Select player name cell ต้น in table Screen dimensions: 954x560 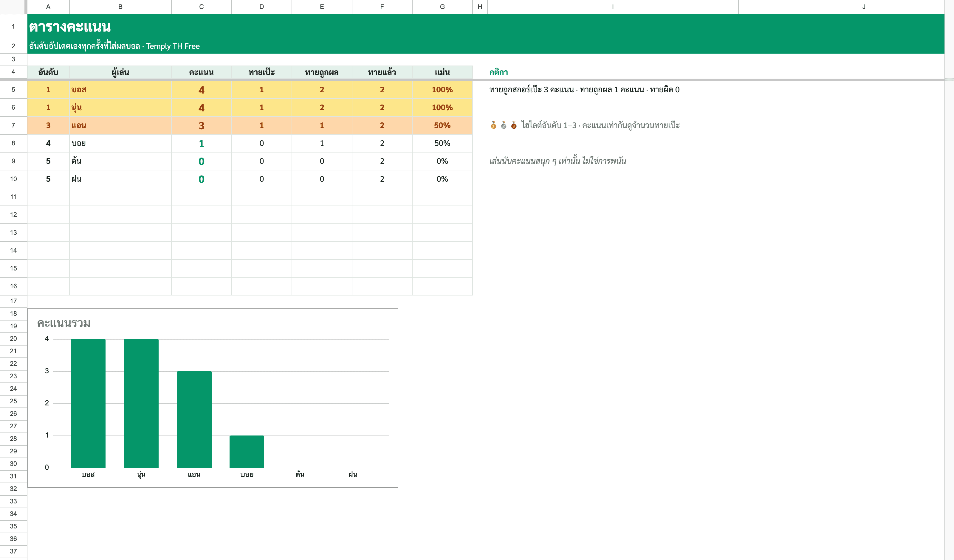pyautogui.click(x=120, y=161)
